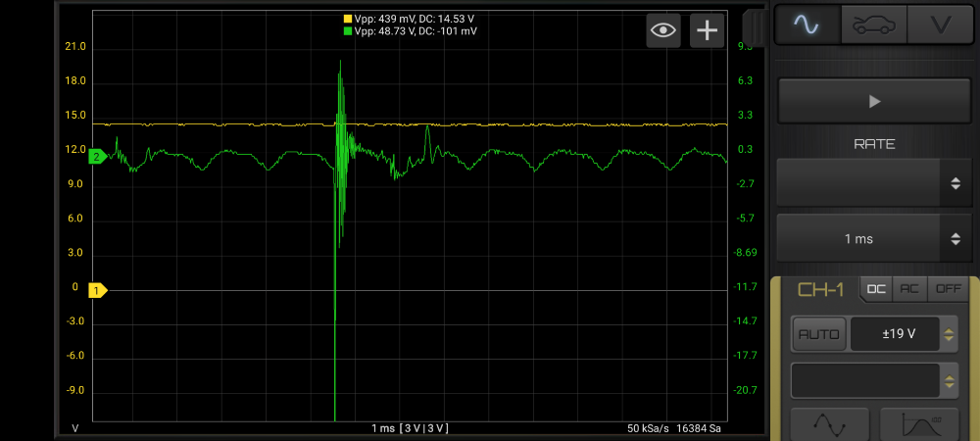
Task: Switch to the V voltmeter tab
Action: [940, 24]
